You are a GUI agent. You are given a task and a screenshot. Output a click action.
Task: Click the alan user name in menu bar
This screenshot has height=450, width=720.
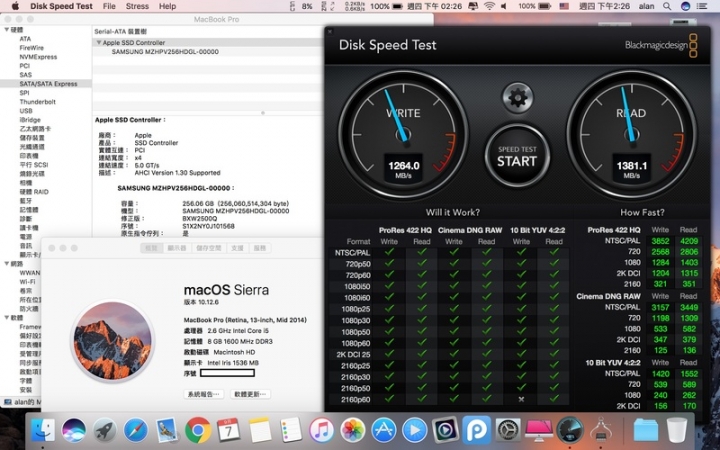coord(647,6)
